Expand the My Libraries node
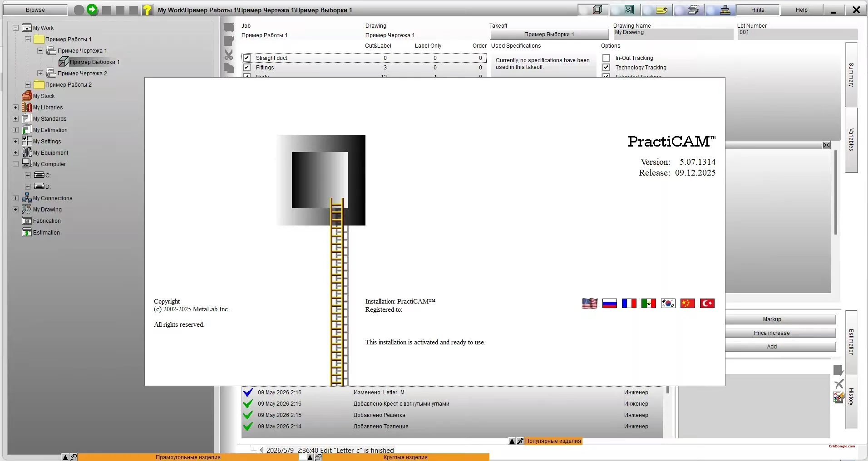The width and height of the screenshot is (868, 461). point(15,107)
